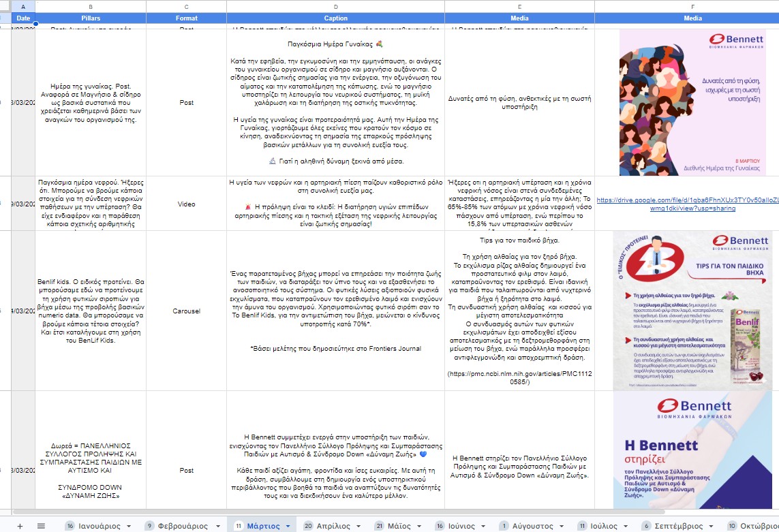The image size is (779, 532).
Task: Open the Αύγουστος tab dropdown arrow
Action: (x=561, y=527)
